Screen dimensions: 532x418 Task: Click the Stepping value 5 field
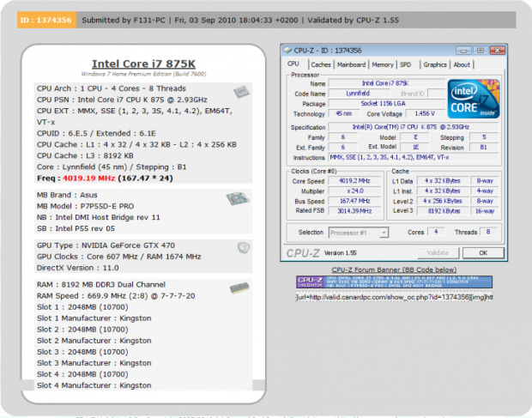[484, 137]
